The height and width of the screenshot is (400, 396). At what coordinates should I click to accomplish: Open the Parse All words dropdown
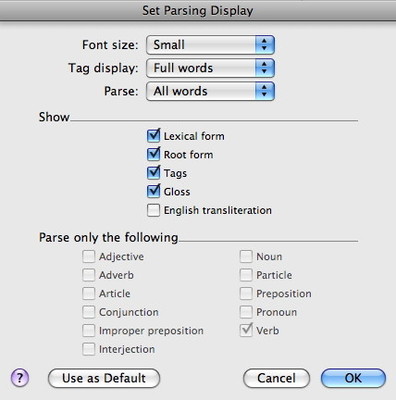pos(210,91)
